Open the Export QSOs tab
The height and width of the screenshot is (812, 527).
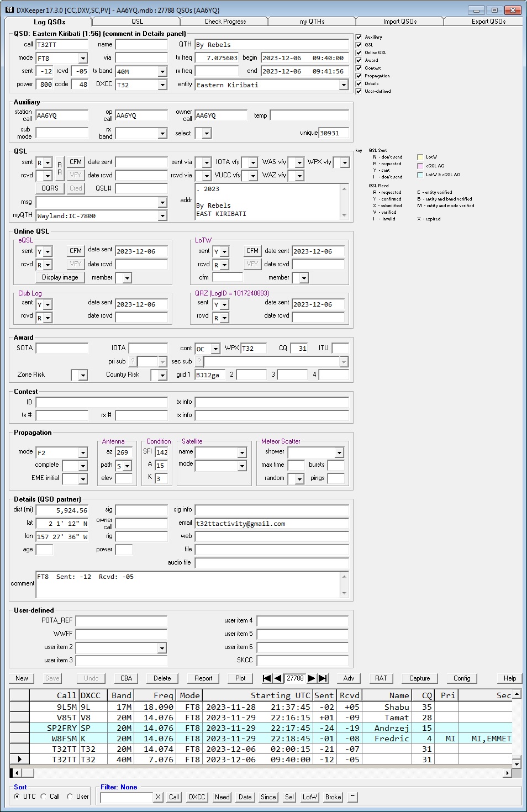click(488, 22)
